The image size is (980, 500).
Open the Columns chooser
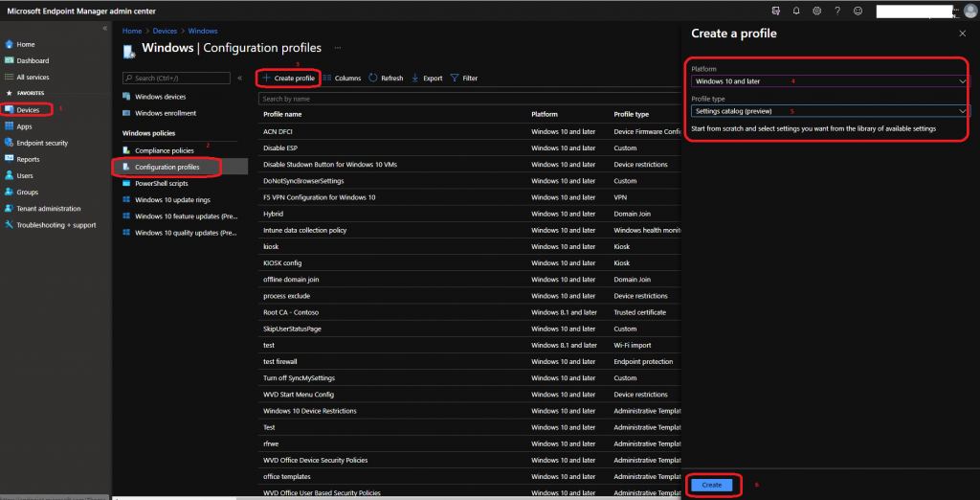pyautogui.click(x=342, y=79)
